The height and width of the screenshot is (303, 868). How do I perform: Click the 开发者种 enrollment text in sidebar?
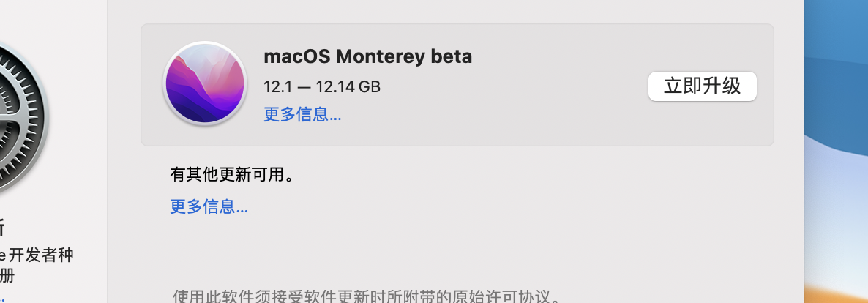click(x=44, y=255)
